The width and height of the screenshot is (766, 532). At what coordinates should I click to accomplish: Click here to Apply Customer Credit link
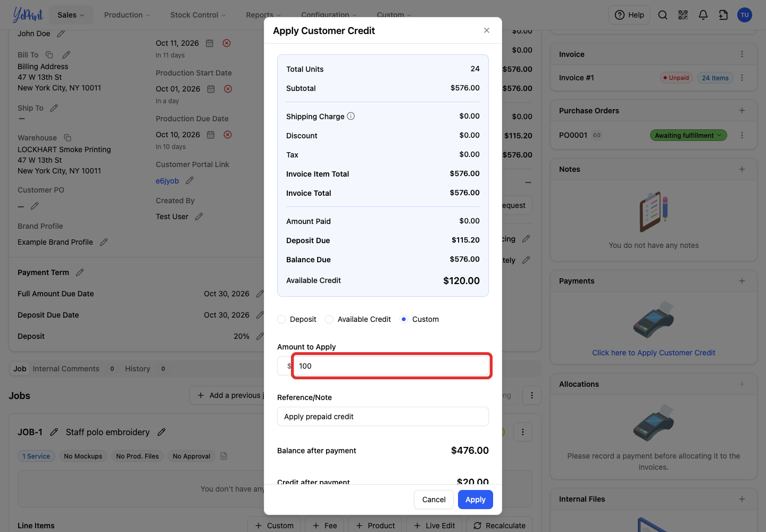[x=654, y=353]
